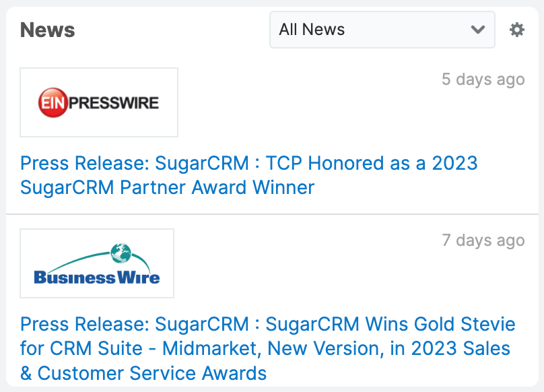Click the 5 days ago timestamp
Viewport: 544px width, 392px height.
point(483,79)
